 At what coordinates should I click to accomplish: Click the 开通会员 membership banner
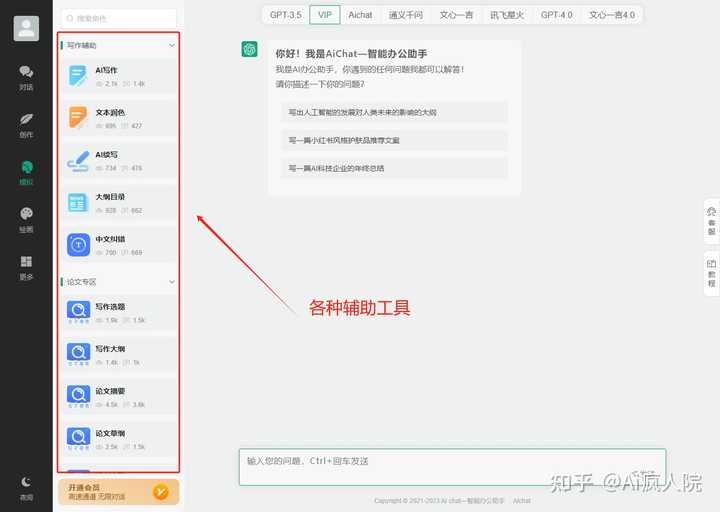(119, 492)
